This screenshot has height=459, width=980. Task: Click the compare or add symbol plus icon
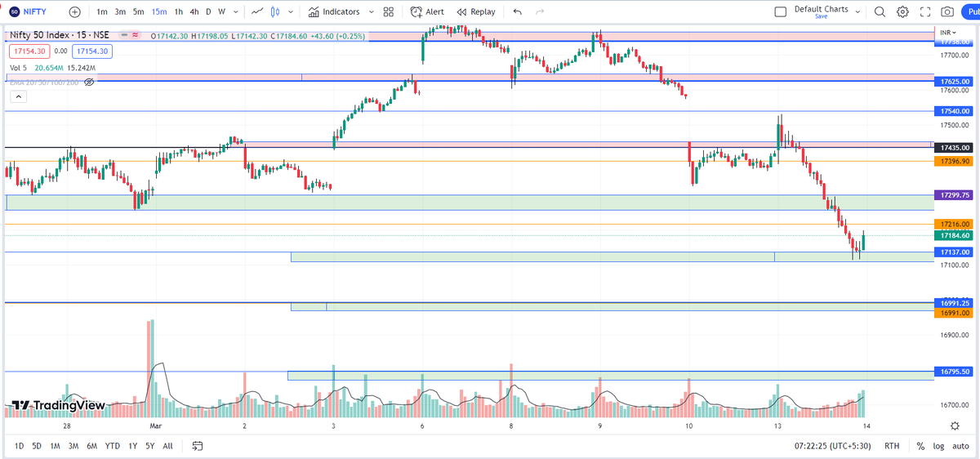coord(75,11)
